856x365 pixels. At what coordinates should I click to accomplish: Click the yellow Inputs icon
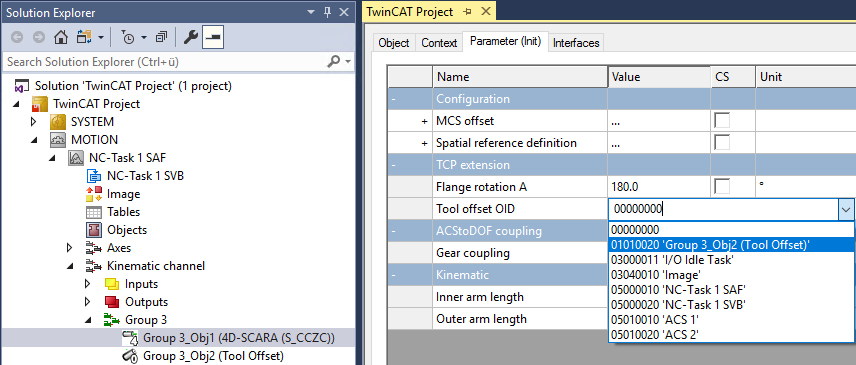[x=111, y=284]
